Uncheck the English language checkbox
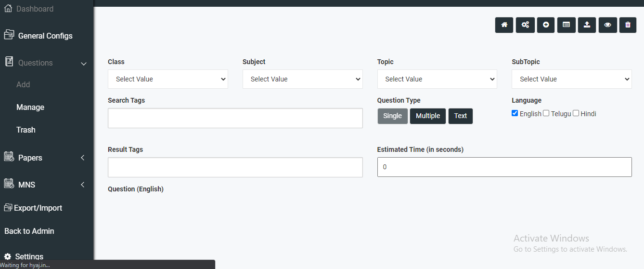644x269 pixels. coord(515,113)
